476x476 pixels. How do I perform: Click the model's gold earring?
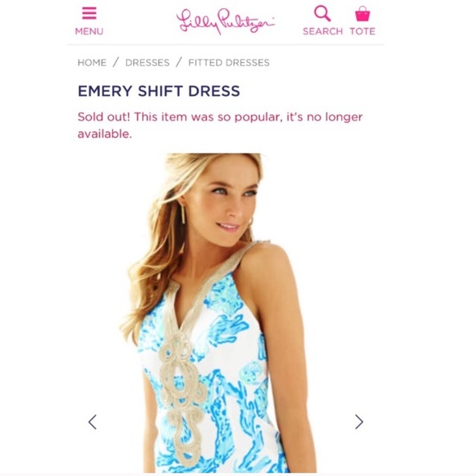click(x=183, y=213)
